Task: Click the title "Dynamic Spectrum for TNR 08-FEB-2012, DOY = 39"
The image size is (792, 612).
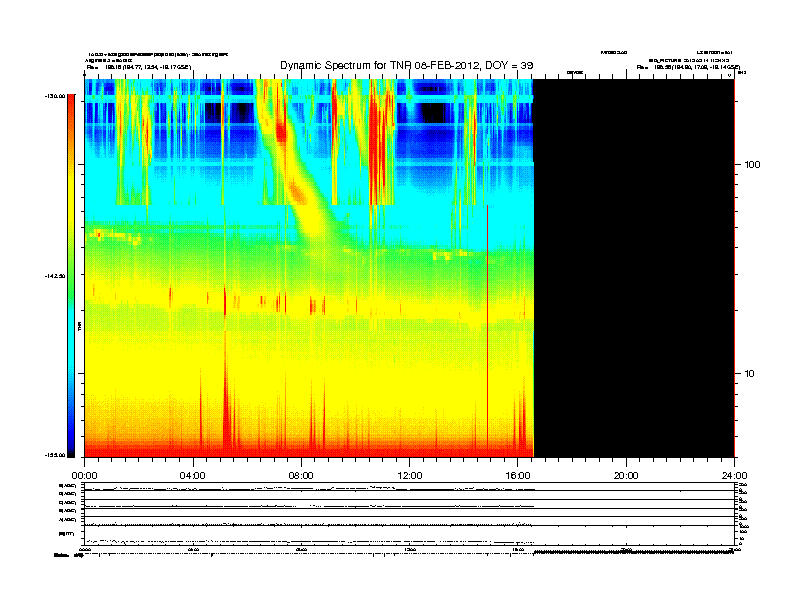Action: [x=407, y=65]
